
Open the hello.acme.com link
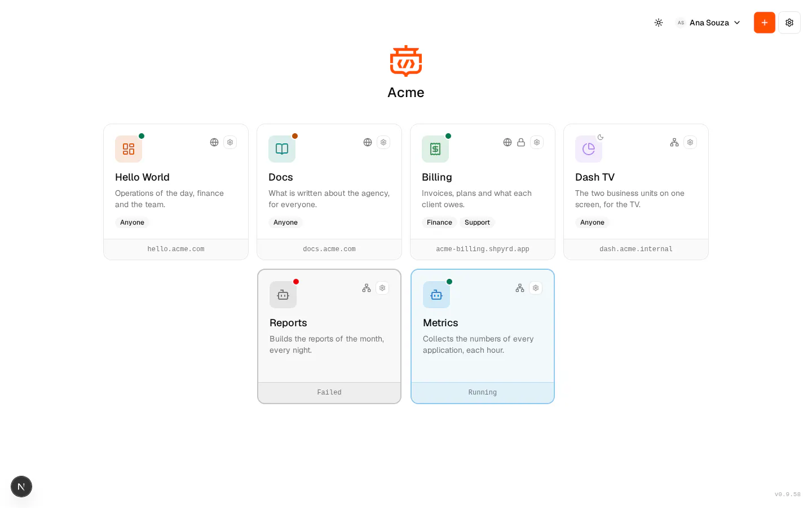pos(176,249)
